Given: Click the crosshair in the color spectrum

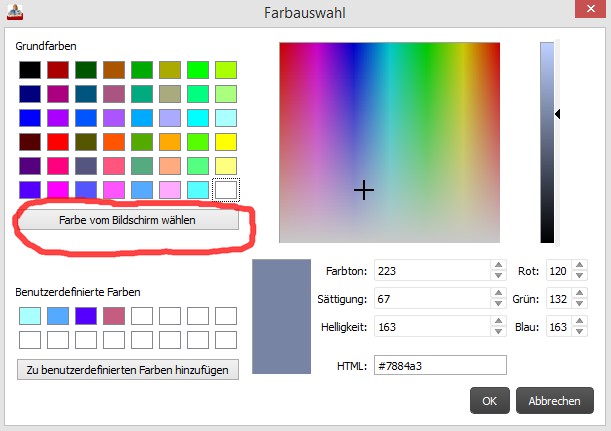Looking at the screenshot, I should pyautogui.click(x=364, y=189).
